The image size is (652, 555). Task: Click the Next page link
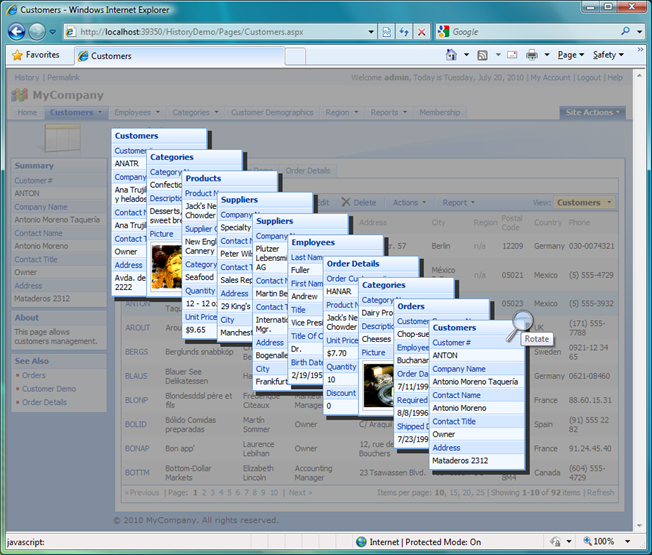click(299, 493)
